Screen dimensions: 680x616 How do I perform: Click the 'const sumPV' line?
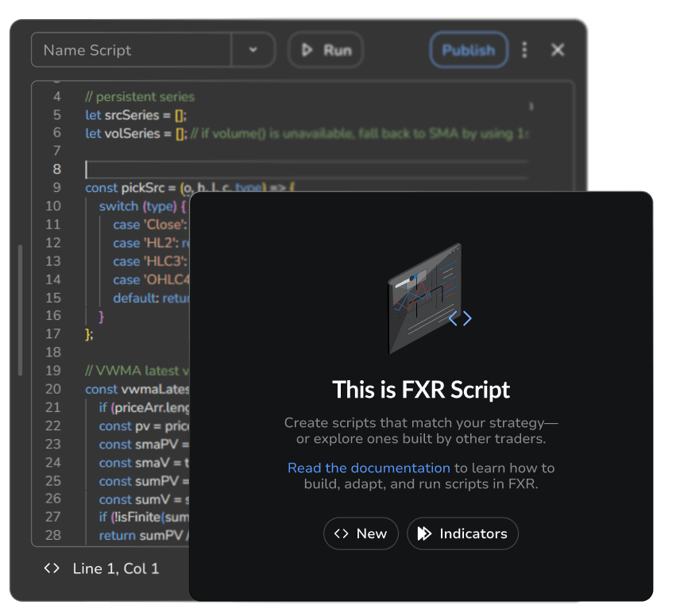pyautogui.click(x=144, y=481)
